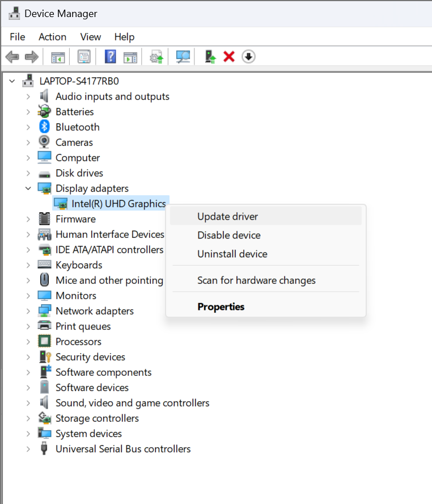This screenshot has width=432, height=504.
Task: Open the File menu
Action: [x=18, y=37]
